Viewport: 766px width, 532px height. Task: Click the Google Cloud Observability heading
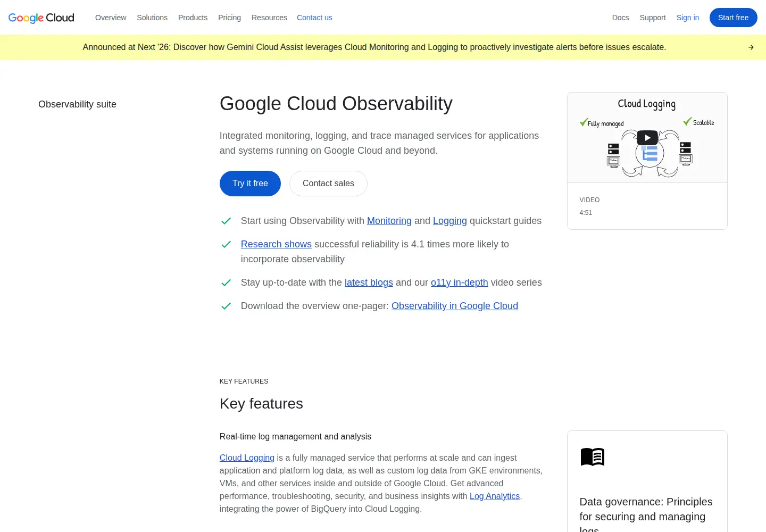tap(336, 104)
